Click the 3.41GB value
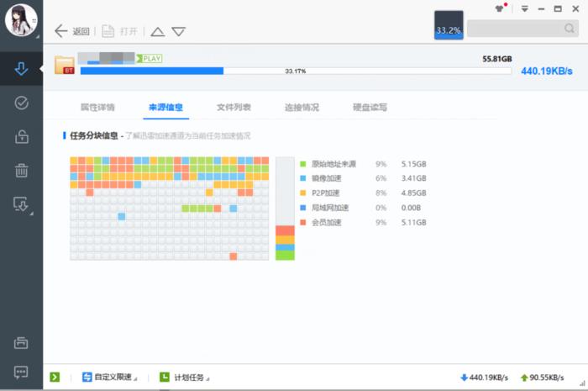Viewport: 588px width, 391px height. [x=413, y=178]
